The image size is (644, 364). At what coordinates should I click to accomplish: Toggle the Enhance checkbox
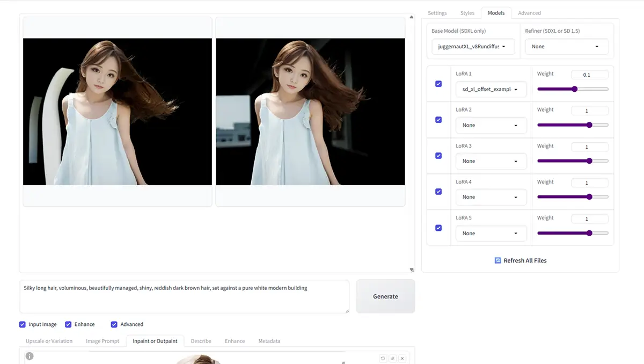click(68, 324)
